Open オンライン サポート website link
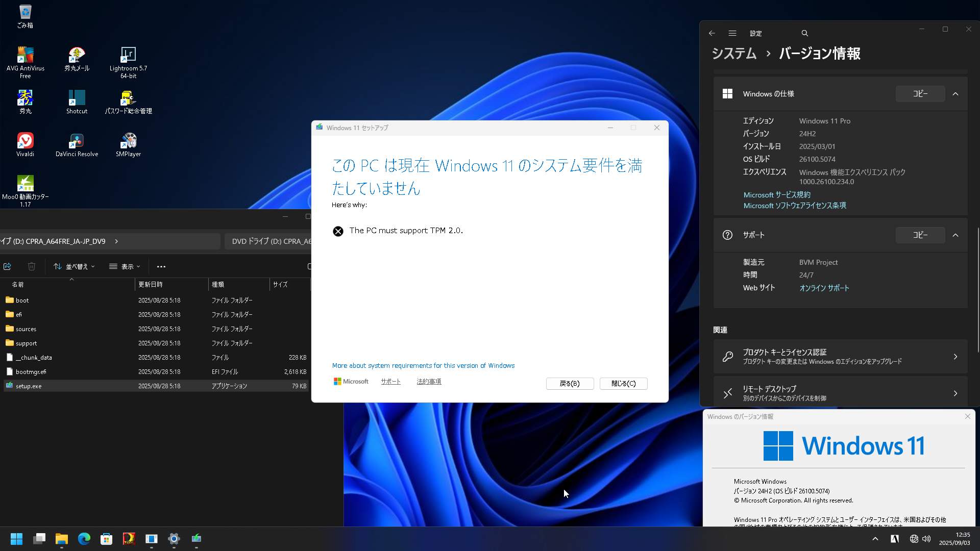The width and height of the screenshot is (980, 551). coord(824,288)
